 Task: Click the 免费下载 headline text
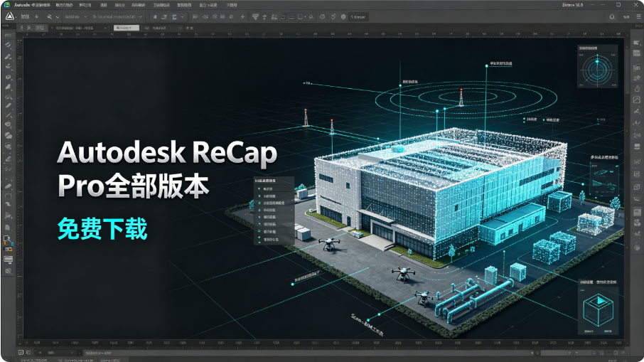click(102, 229)
